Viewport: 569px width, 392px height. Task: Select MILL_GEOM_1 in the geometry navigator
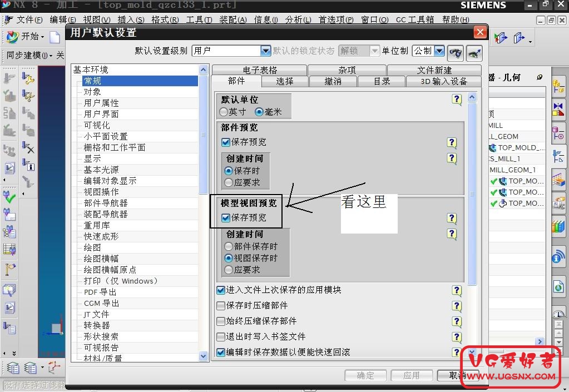point(512,170)
